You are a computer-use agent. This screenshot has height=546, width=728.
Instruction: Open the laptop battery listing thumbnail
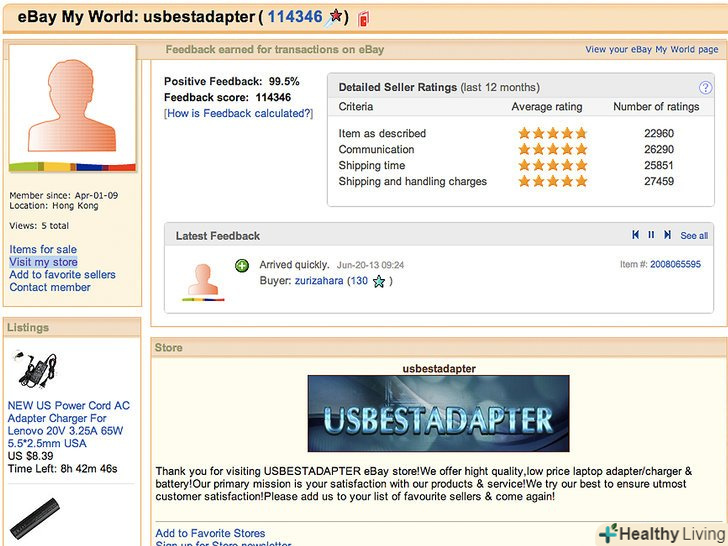click(34, 517)
